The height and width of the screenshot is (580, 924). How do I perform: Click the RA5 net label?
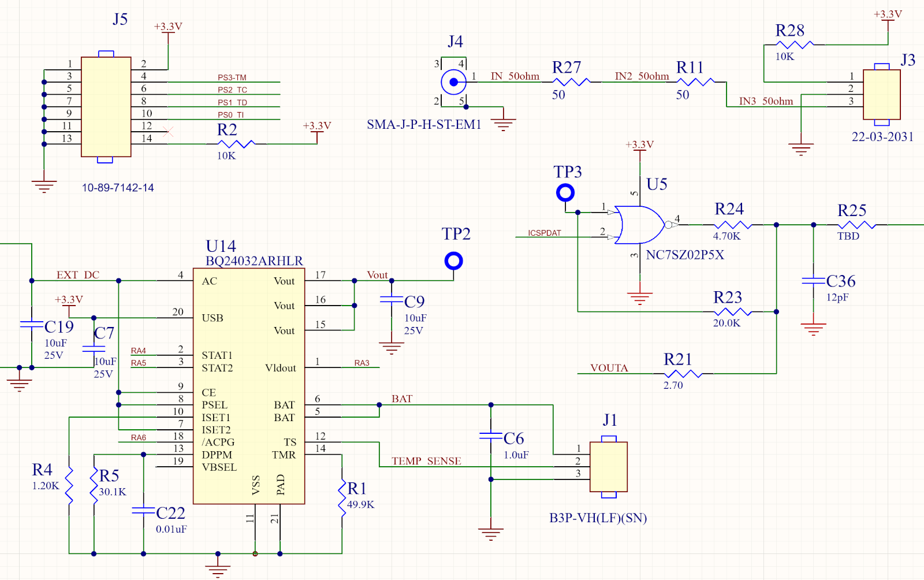click(x=139, y=363)
